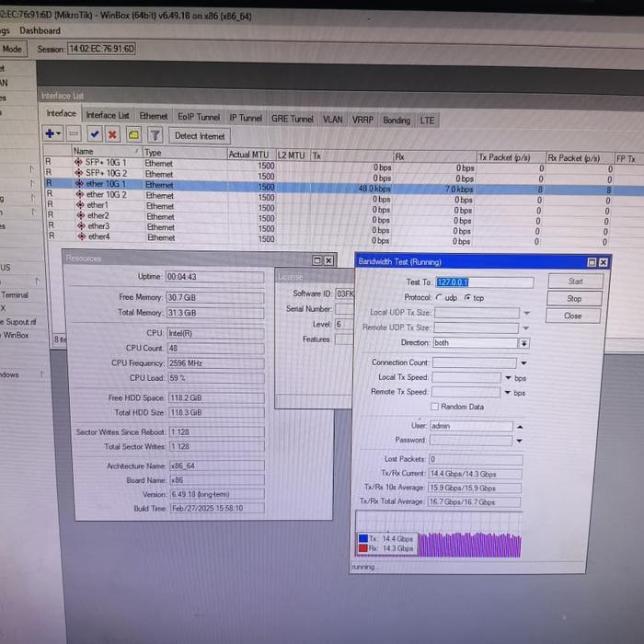Open the Direction dropdown

(x=524, y=343)
